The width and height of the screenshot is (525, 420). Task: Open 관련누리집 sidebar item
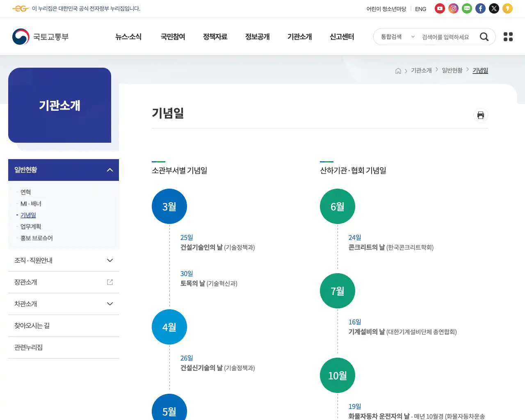[64, 347]
